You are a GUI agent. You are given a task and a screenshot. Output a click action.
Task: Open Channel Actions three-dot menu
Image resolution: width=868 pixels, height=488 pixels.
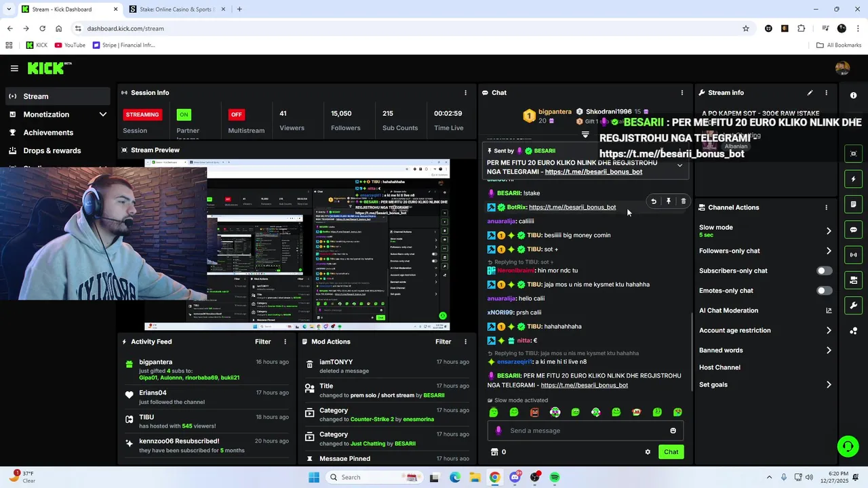pyautogui.click(x=826, y=207)
